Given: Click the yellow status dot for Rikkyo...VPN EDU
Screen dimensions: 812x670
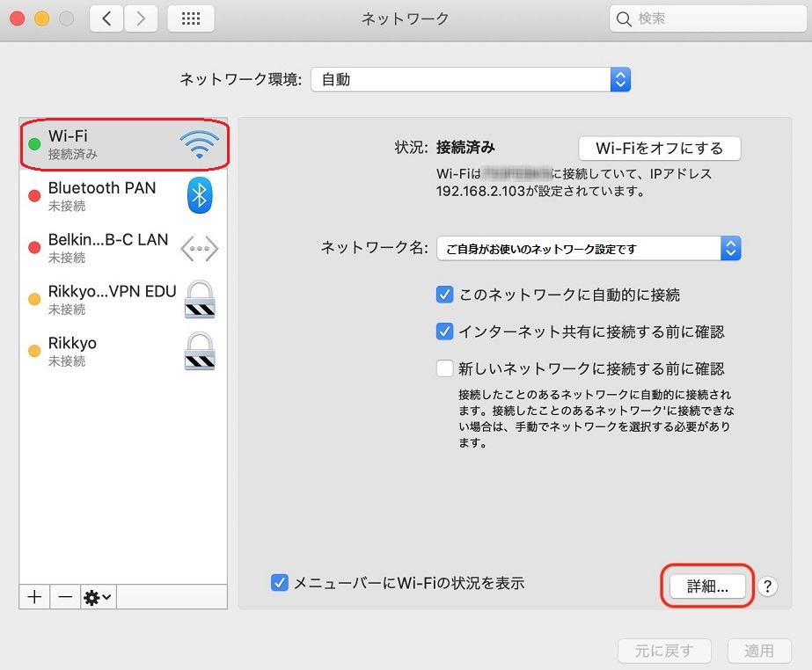Looking at the screenshot, I should (x=34, y=299).
